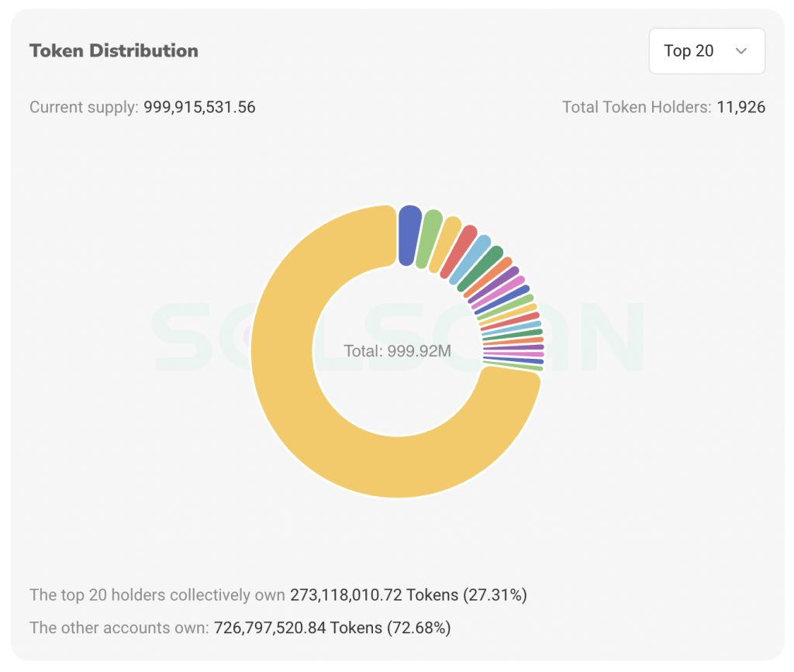Click the chevron arrow beside Top 20

[x=740, y=51]
